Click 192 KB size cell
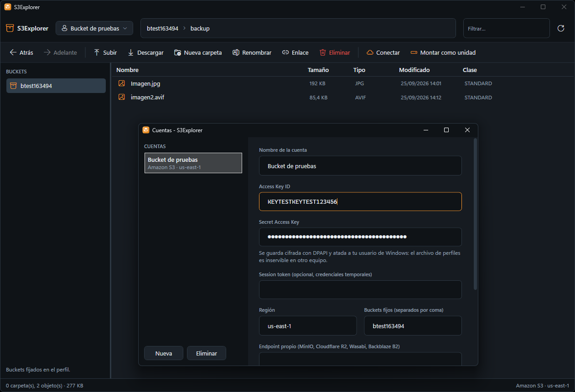Viewport: 575px width, 392px height. 317,84
